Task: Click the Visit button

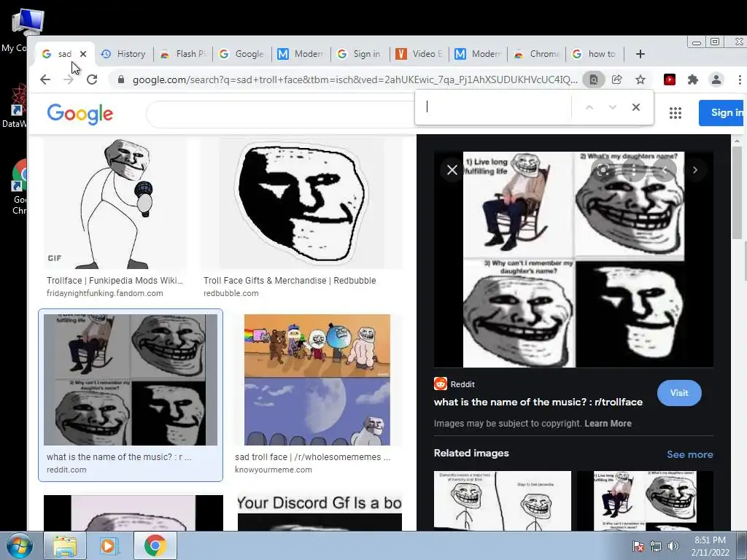Action: pos(679,393)
